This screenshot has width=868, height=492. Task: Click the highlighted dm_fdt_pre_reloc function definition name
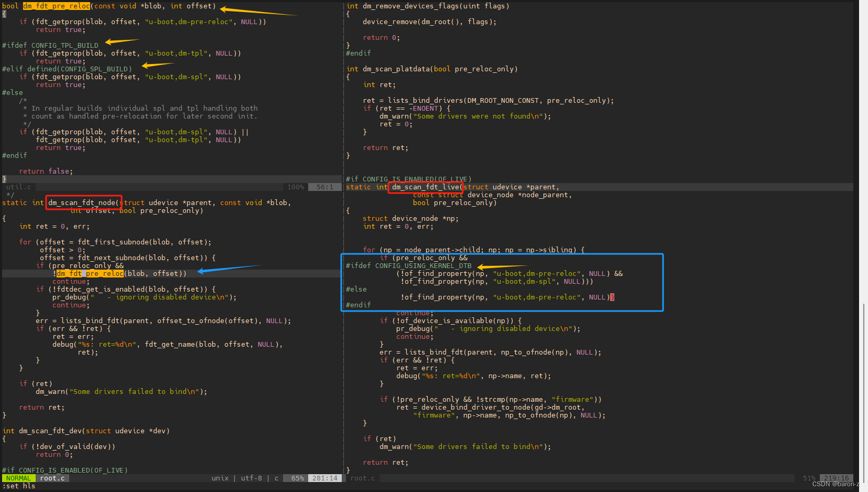[57, 6]
